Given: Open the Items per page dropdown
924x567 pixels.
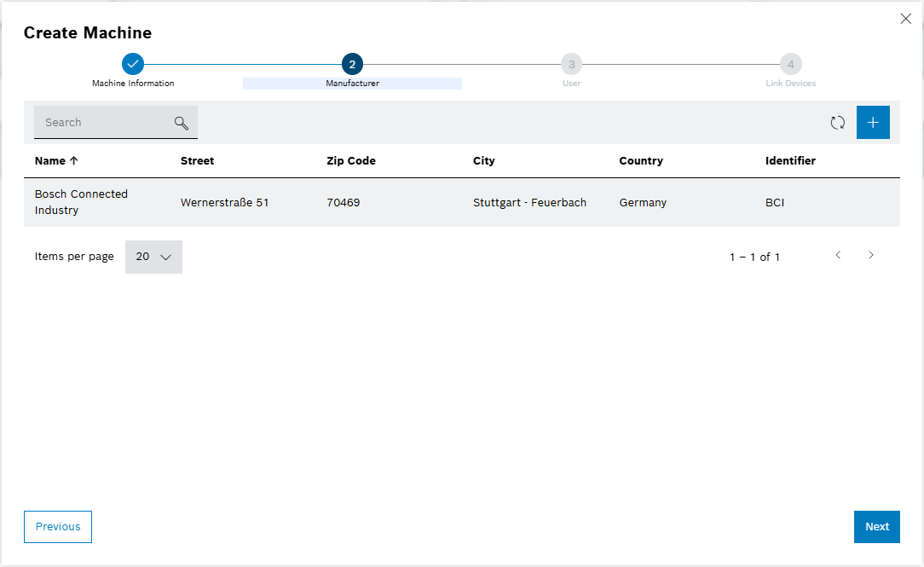Looking at the screenshot, I should pyautogui.click(x=153, y=257).
